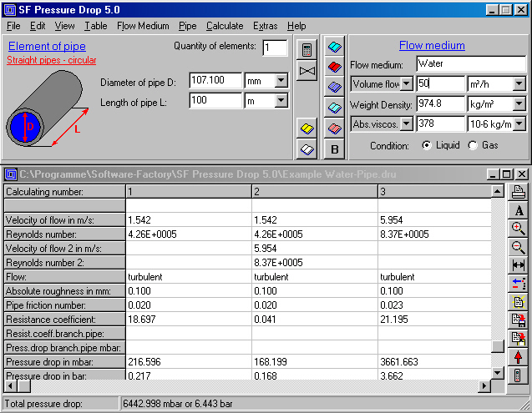
Task: Open the File menu
Action: (x=13, y=26)
